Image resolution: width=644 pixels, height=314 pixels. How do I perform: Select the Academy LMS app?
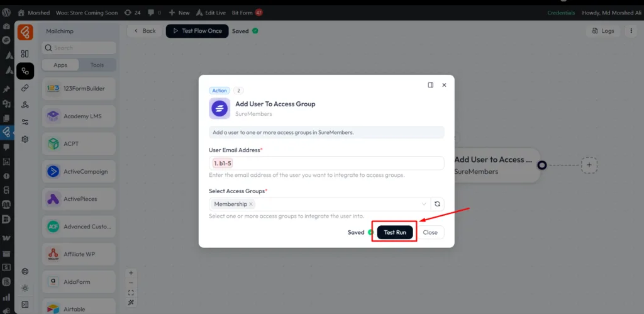79,116
